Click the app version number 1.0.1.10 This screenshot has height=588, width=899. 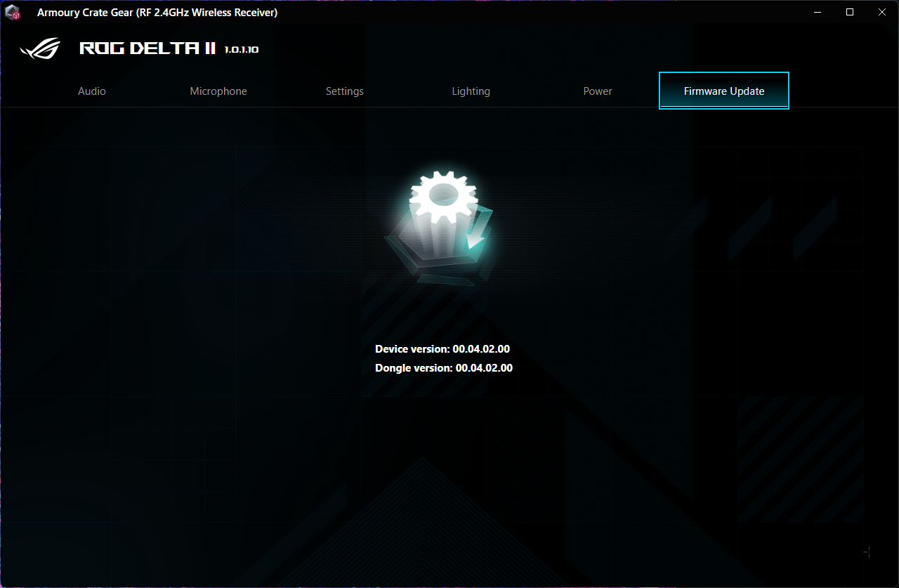click(x=242, y=50)
